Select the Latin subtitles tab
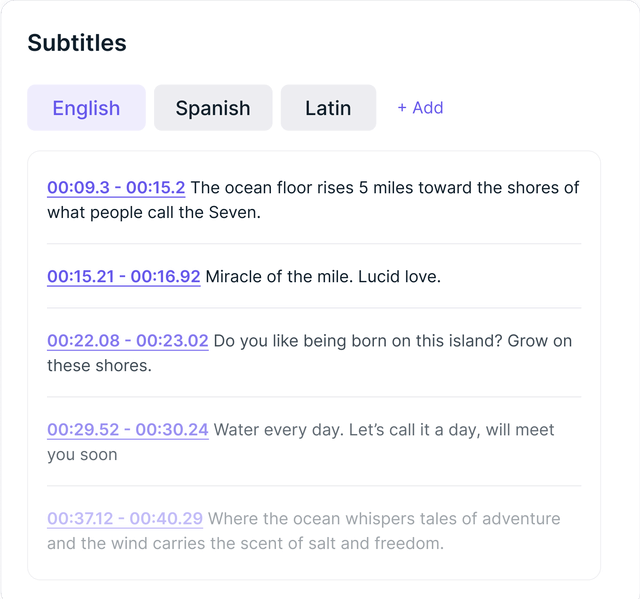This screenshot has height=599, width=640. tap(328, 108)
